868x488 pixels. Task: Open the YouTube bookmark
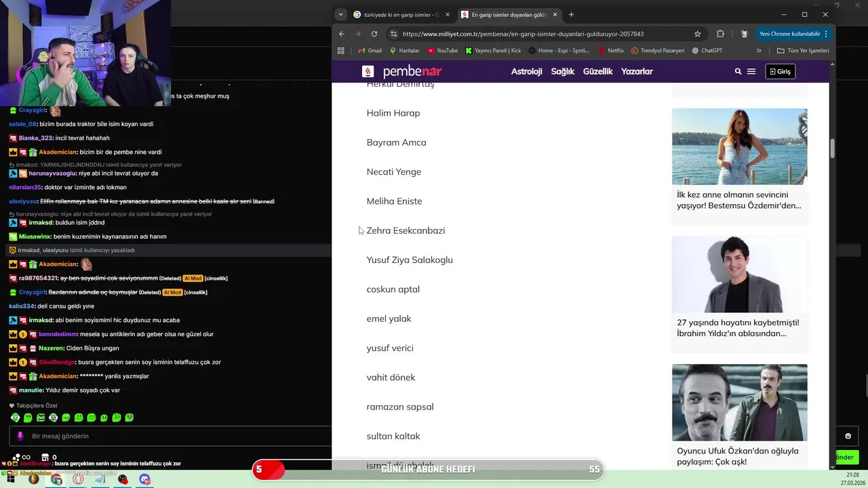tap(442, 51)
